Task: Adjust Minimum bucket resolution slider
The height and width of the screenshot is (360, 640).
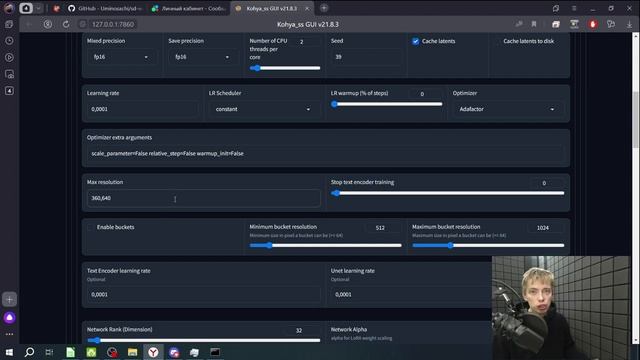Action: 326,245
